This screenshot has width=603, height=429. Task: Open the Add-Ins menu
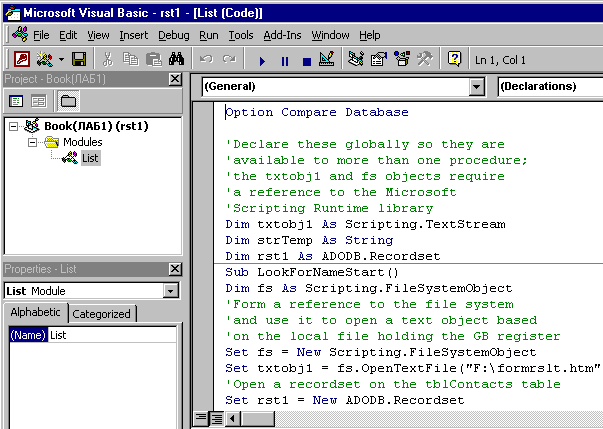(x=282, y=35)
